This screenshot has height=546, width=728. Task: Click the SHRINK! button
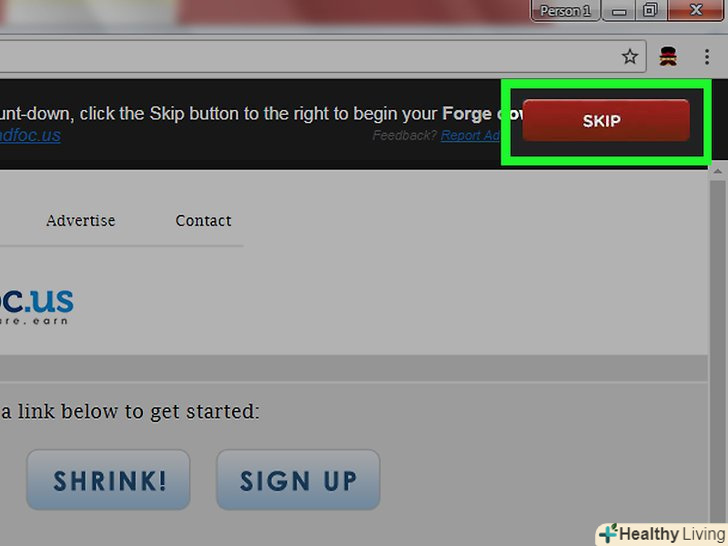click(108, 480)
